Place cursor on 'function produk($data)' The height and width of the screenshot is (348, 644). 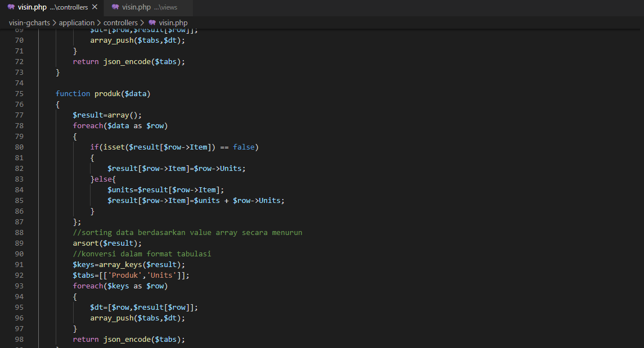pos(103,93)
